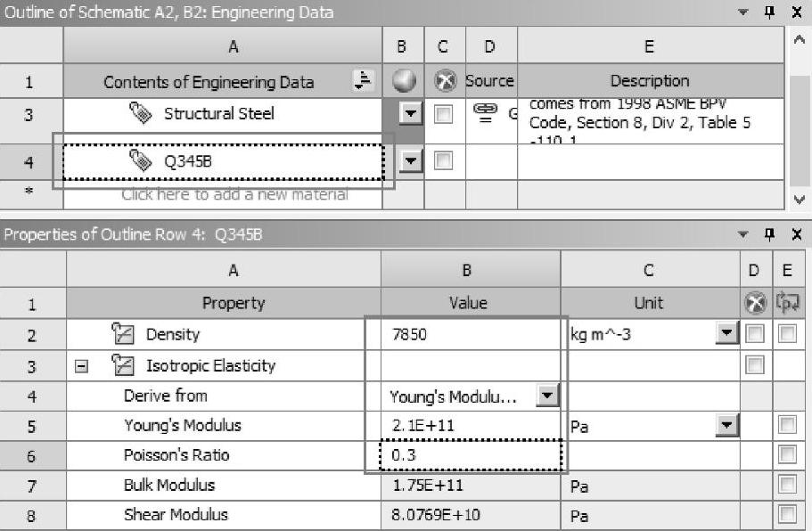Image resolution: width=812 pixels, height=531 pixels.
Task: Click the Young's Modulus property label
Action: click(x=183, y=425)
